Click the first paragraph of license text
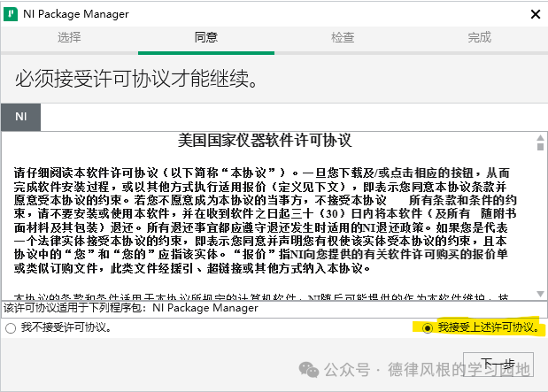This screenshot has height=392, width=548. [265, 220]
